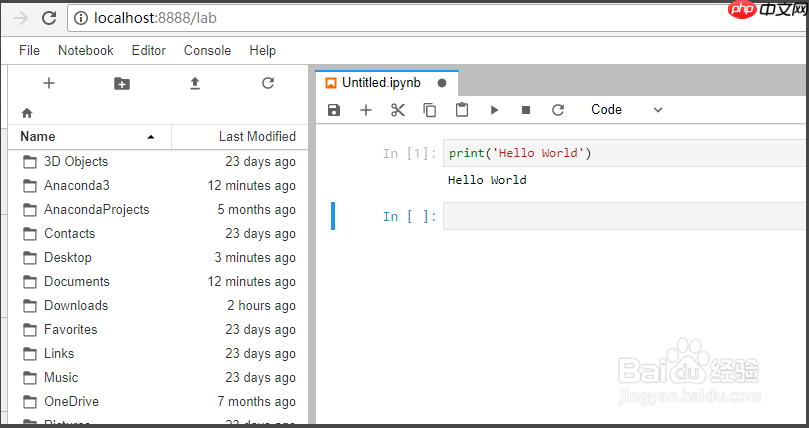809x428 pixels.
Task: Refresh the file list
Action: [x=268, y=84]
